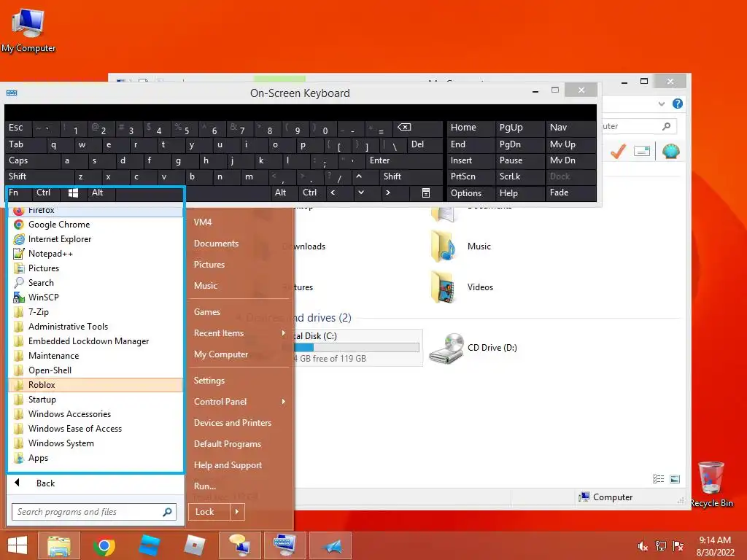This screenshot has width=747, height=560.
Task: Select the Videos folder in the Computer window
Action: (x=461, y=287)
